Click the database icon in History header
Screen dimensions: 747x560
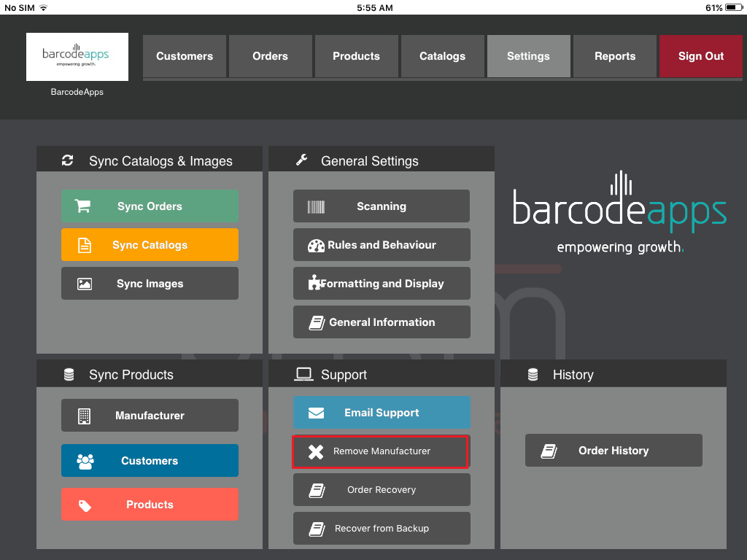coord(533,375)
